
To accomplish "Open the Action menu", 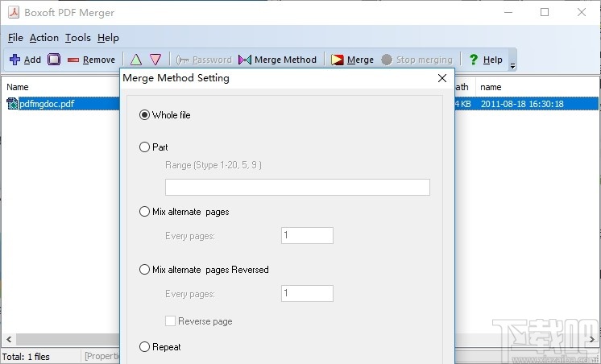I will click(44, 38).
